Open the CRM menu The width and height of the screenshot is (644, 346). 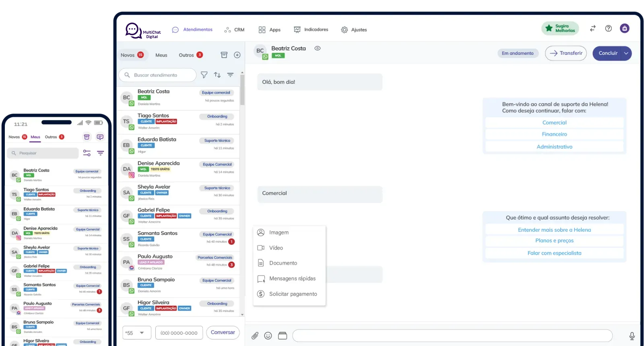234,30
